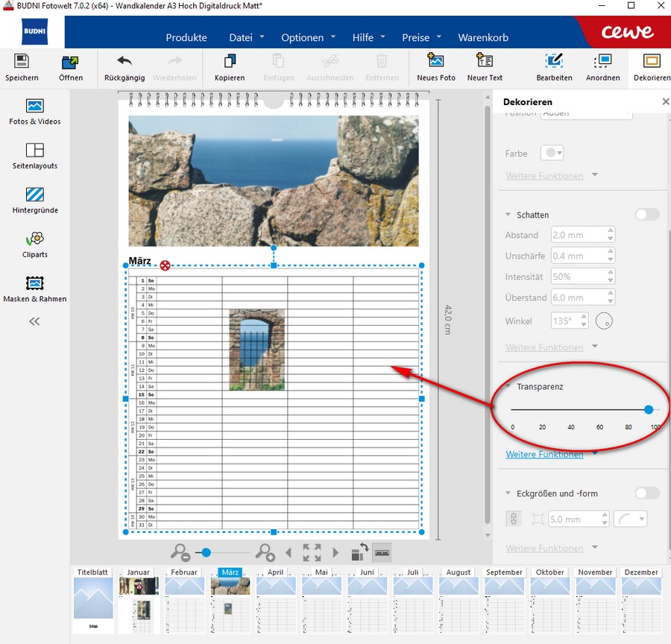Click the Rückgängig undo arrow
Screen dimensions: 671x644
pyautogui.click(x=125, y=62)
